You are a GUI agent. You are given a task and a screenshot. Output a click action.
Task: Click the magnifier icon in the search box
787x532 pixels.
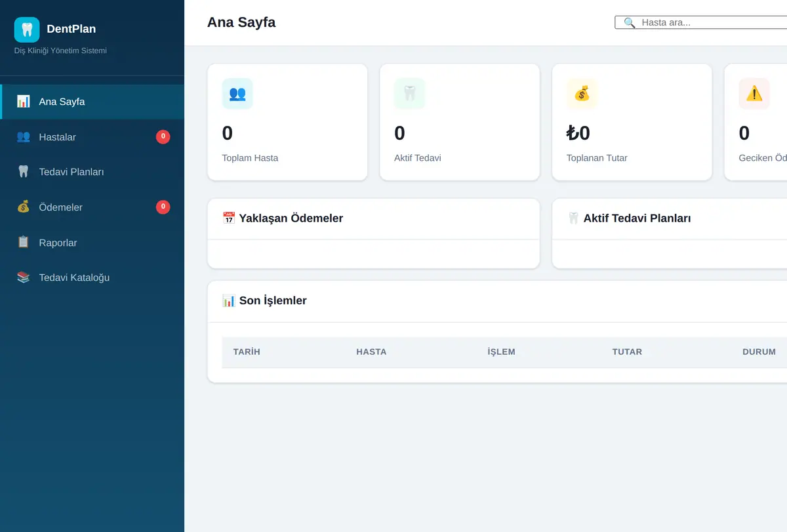(x=630, y=22)
